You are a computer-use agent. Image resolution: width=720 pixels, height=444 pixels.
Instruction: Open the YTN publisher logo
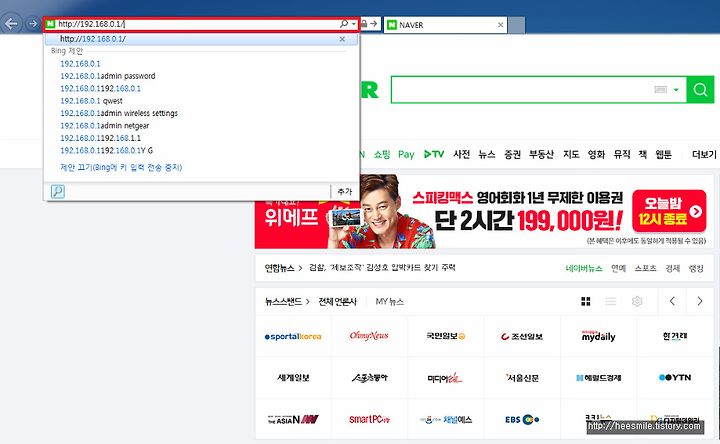pos(675,377)
